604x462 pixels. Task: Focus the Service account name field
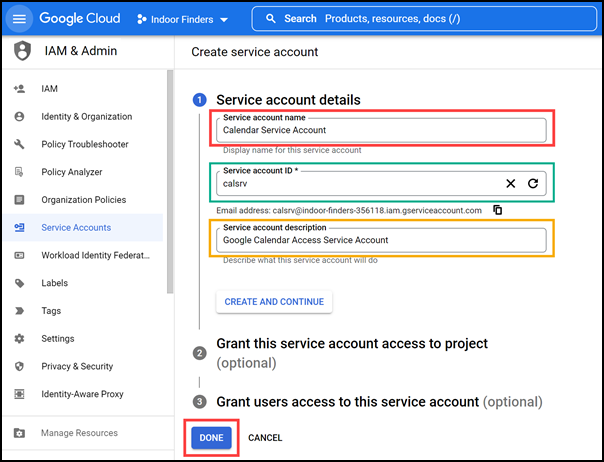click(x=381, y=130)
